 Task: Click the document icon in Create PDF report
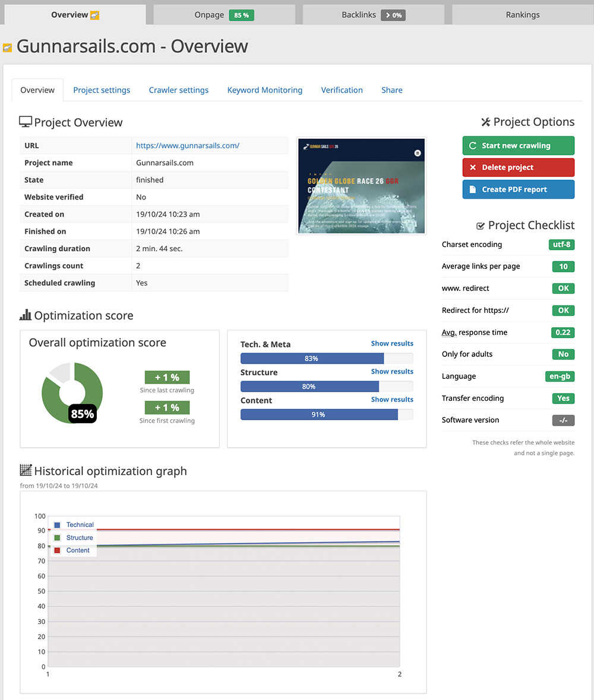(472, 189)
